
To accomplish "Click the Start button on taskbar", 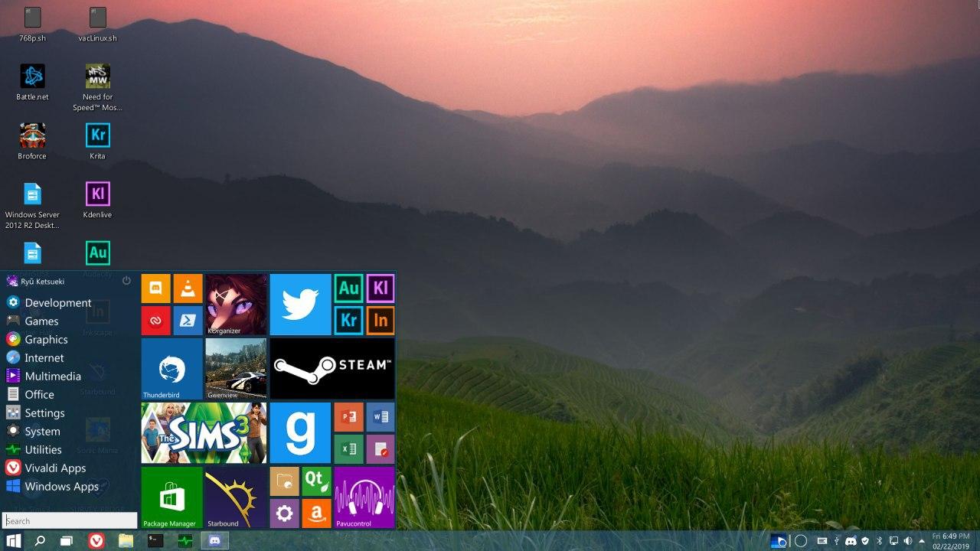I will [14, 541].
